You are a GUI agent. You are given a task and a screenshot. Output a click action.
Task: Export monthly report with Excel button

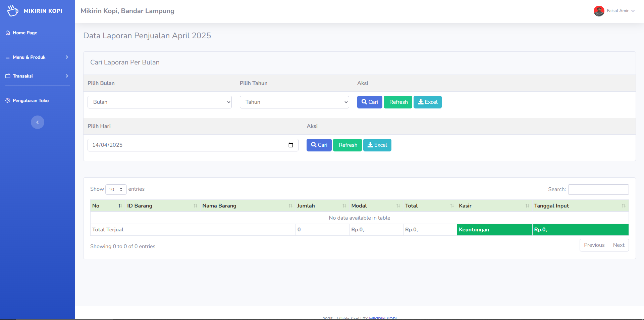(428, 102)
